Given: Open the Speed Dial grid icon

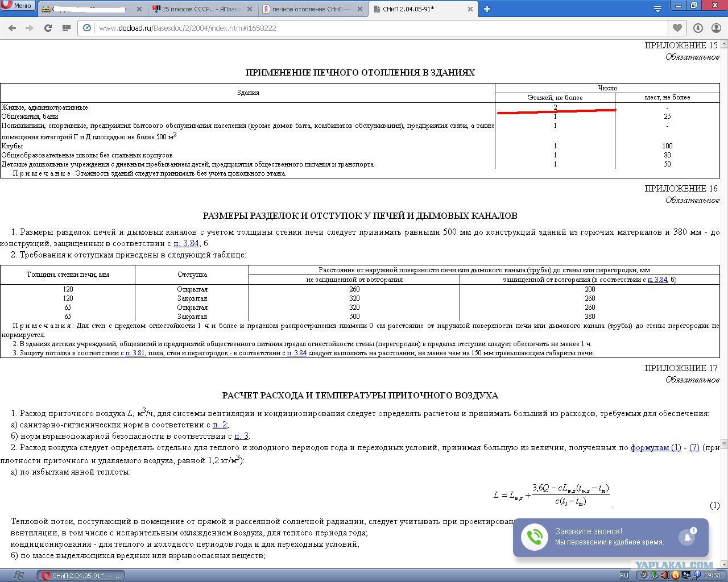Looking at the screenshot, I should pos(66,28).
